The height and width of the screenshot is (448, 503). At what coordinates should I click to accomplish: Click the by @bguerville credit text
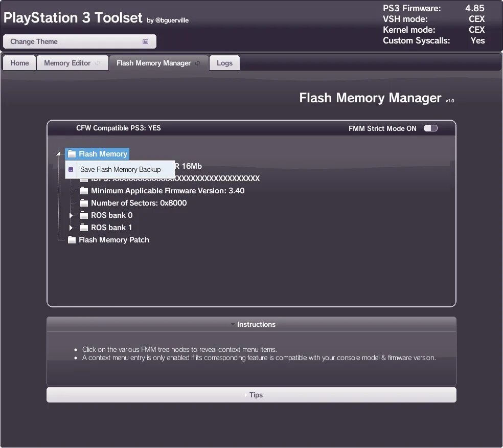168,20
